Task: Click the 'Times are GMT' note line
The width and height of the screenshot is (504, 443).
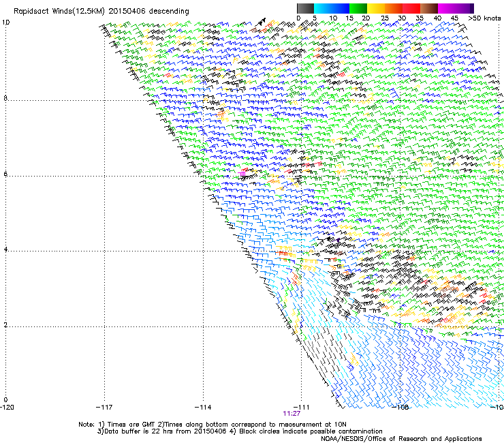Action: 212,425
